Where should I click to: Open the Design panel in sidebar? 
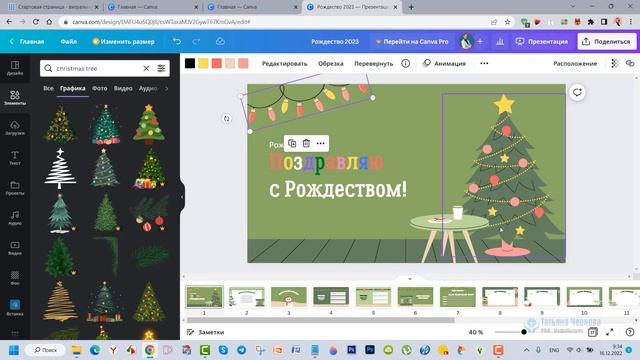pos(15,68)
